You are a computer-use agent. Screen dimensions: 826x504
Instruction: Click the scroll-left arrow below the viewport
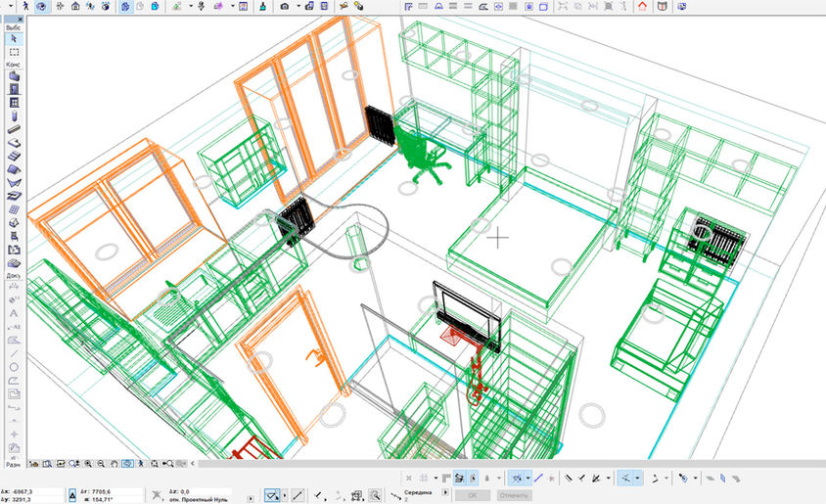click(x=193, y=464)
